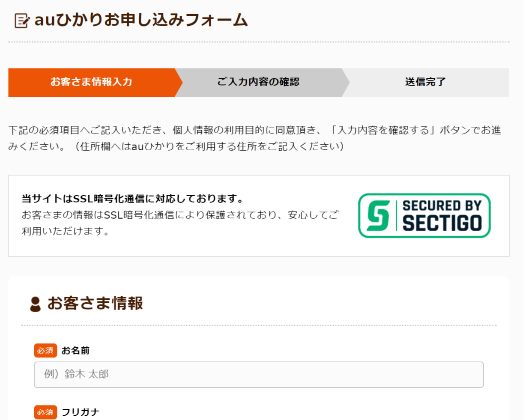Go to the ご入力内容の確認 step

[x=258, y=82]
